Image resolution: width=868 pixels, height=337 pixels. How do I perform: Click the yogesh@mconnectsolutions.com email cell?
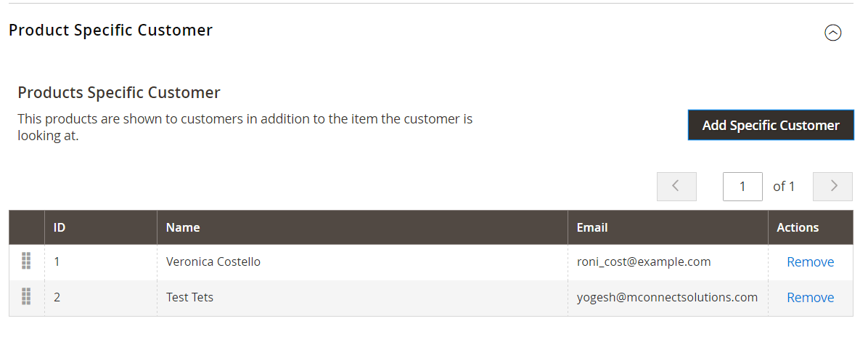pos(666,297)
